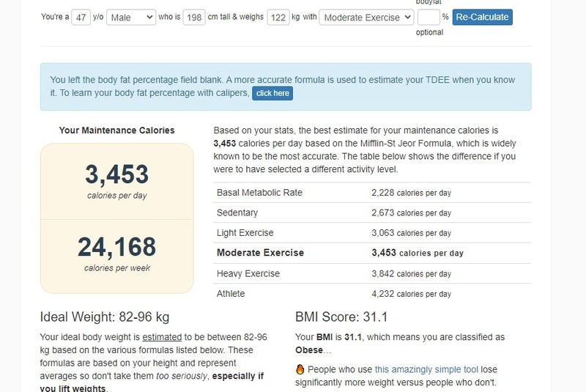Click the BMI Score heading
The width and height of the screenshot is (586, 392).
tap(341, 317)
